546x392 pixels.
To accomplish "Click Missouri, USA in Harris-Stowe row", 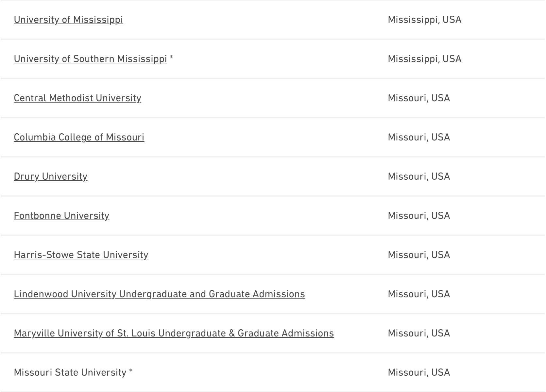I will (x=419, y=255).
